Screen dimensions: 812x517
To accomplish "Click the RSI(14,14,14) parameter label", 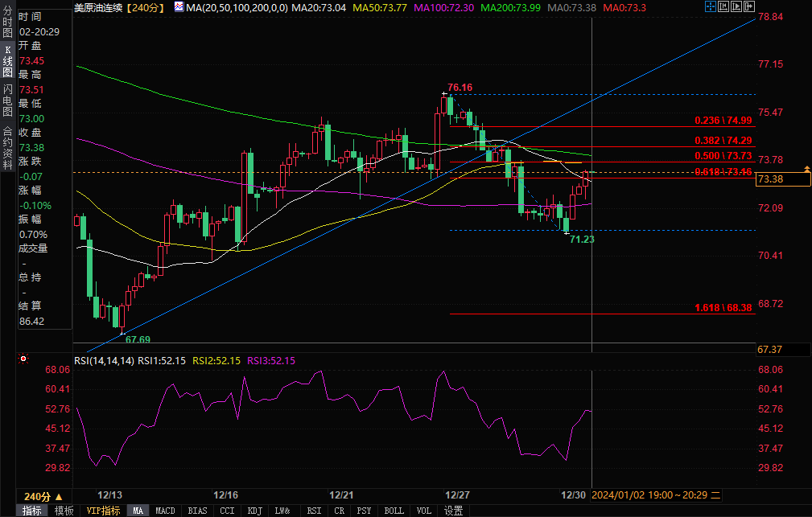I will (x=104, y=361).
